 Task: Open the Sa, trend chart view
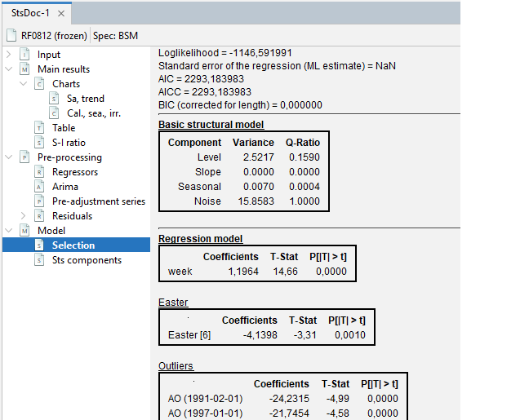coord(85,99)
